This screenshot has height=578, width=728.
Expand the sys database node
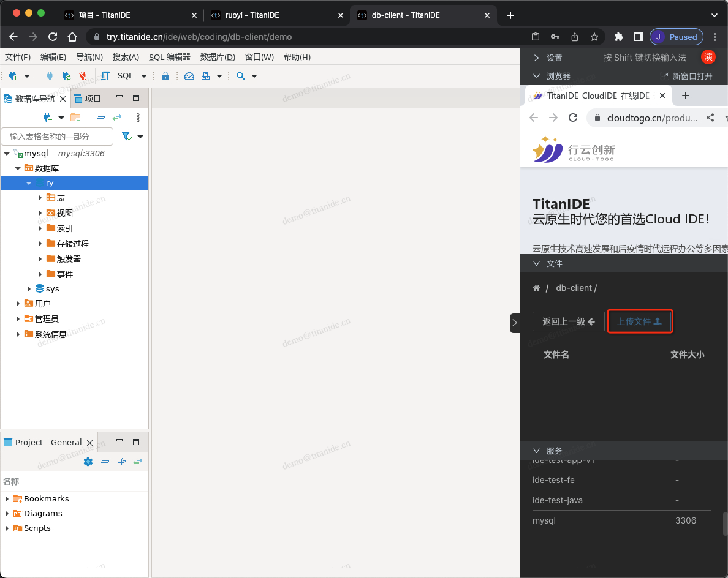click(29, 288)
